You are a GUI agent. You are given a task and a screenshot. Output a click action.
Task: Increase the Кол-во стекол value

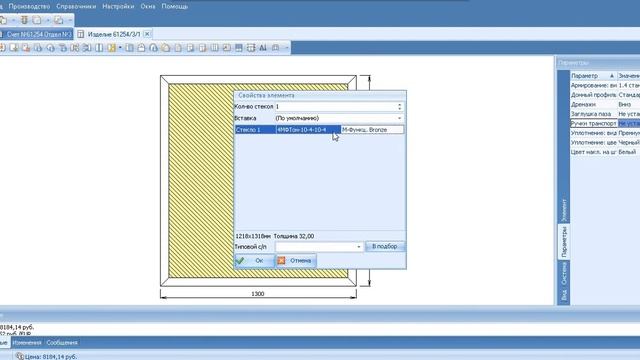pyautogui.click(x=400, y=104)
